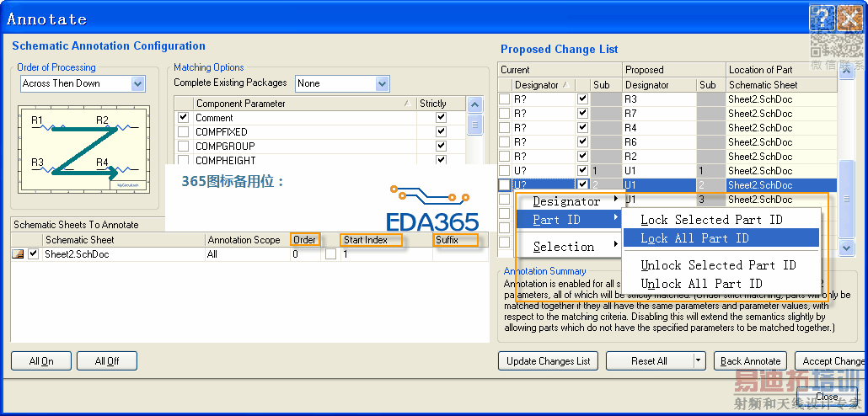Image resolution: width=868 pixels, height=416 pixels.
Task: Click the Reset All dropdown arrow
Action: [x=698, y=361]
